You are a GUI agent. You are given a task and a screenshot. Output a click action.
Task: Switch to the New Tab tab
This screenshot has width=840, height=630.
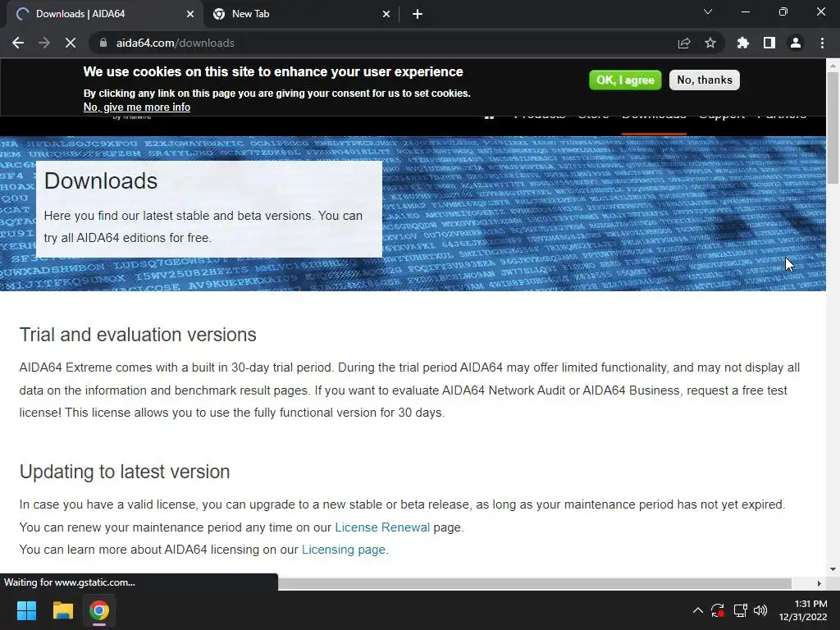tap(300, 14)
